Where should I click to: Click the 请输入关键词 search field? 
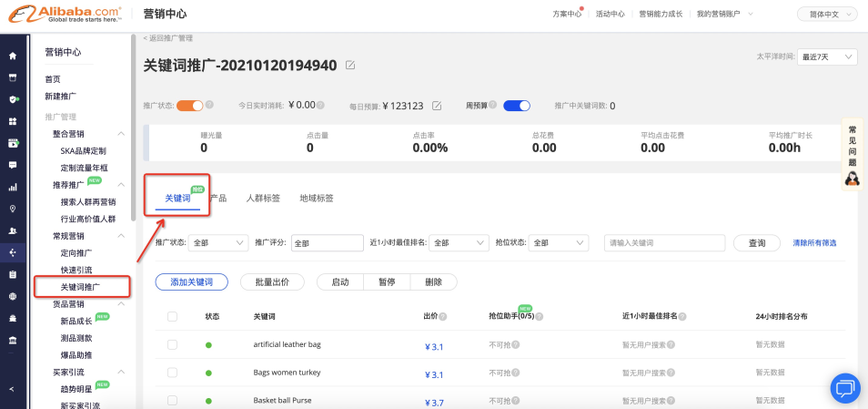[664, 243]
